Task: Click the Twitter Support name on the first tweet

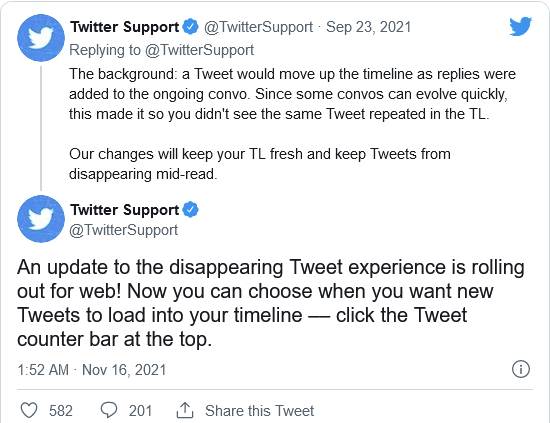Action: point(125,27)
